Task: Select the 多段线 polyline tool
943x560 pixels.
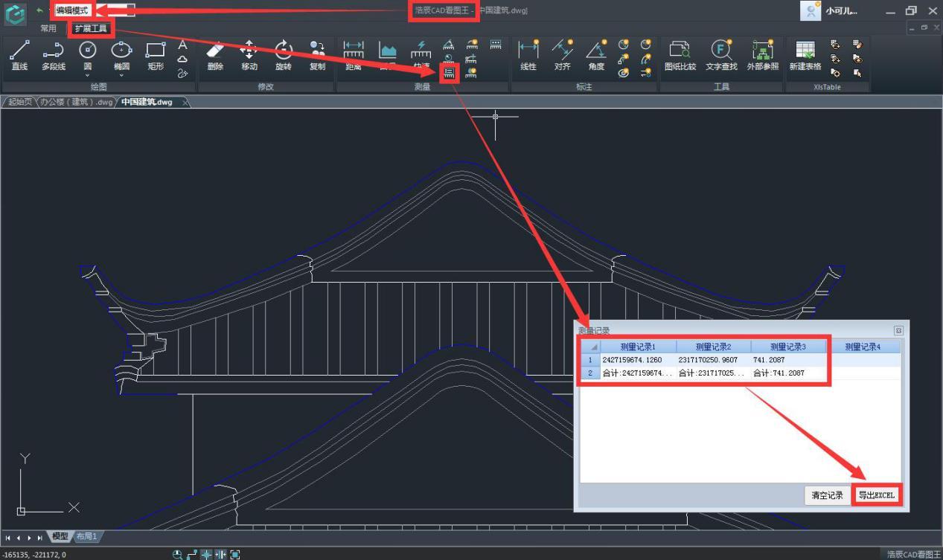Action: point(54,56)
